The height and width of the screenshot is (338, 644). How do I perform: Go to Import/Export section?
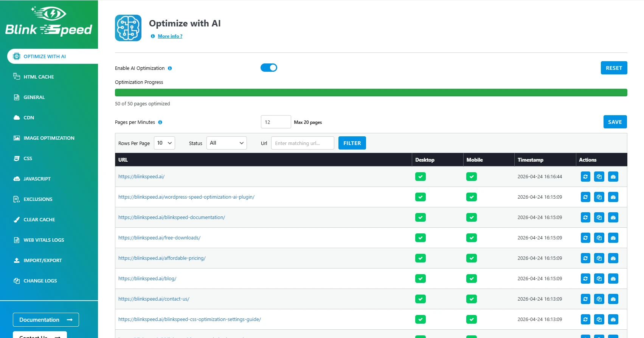pyautogui.click(x=43, y=260)
